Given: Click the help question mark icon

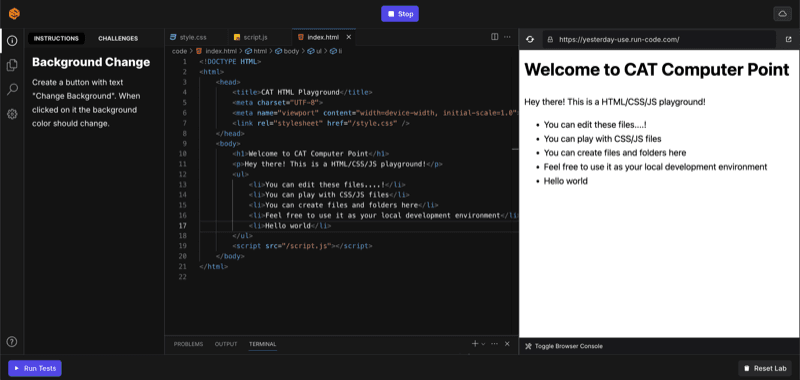Looking at the screenshot, I should pyautogui.click(x=12, y=342).
